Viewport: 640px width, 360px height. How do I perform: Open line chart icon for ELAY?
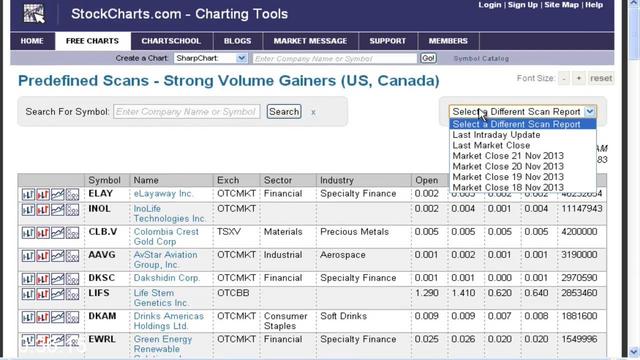(x=58, y=195)
